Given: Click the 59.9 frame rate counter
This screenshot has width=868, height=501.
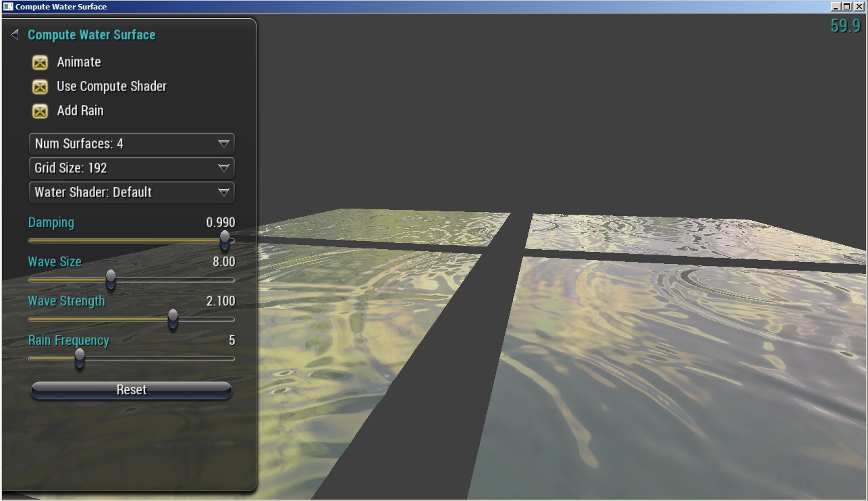Looking at the screenshot, I should (x=846, y=26).
